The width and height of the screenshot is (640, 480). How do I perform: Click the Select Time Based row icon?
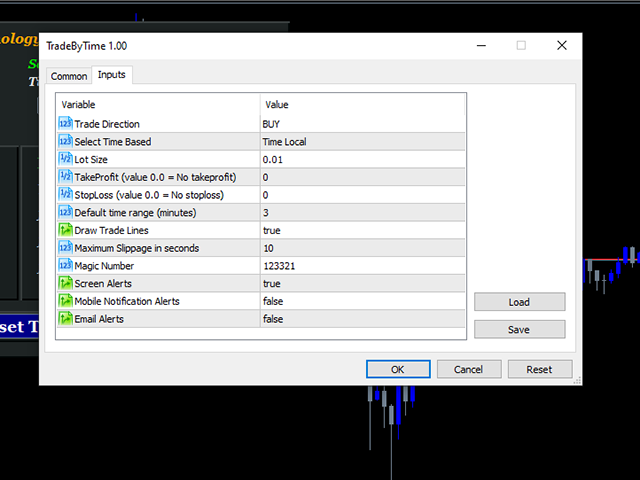[65, 141]
